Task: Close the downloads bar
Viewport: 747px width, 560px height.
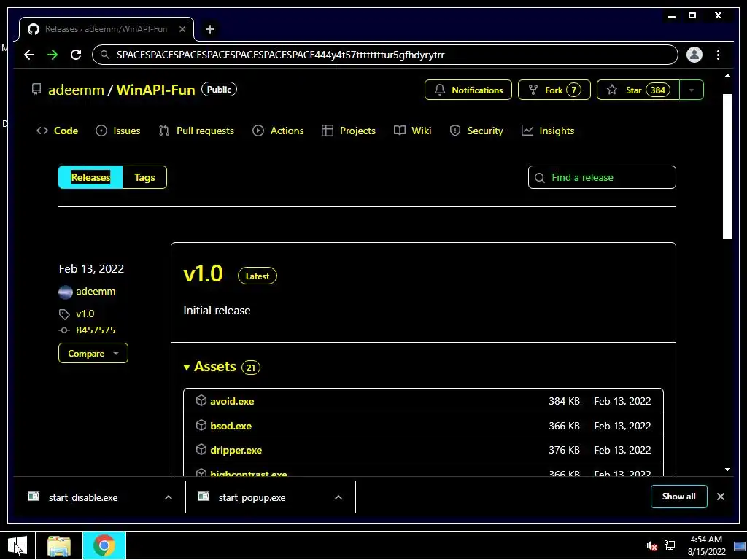Action: 720,497
